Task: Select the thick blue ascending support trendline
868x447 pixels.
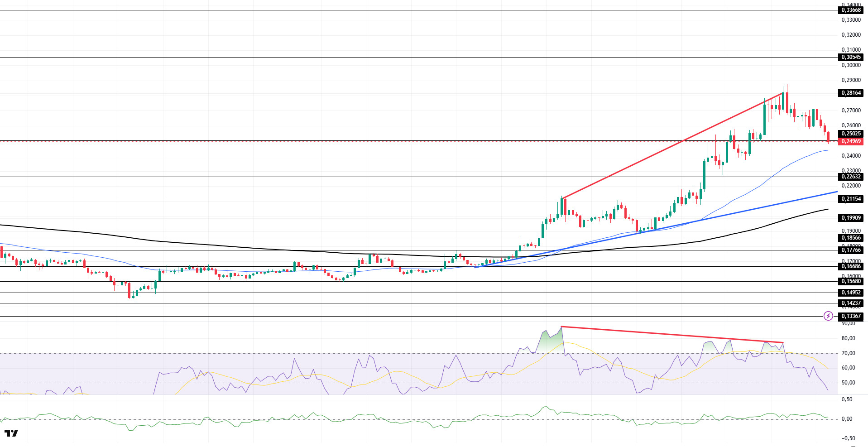Action: click(656, 230)
